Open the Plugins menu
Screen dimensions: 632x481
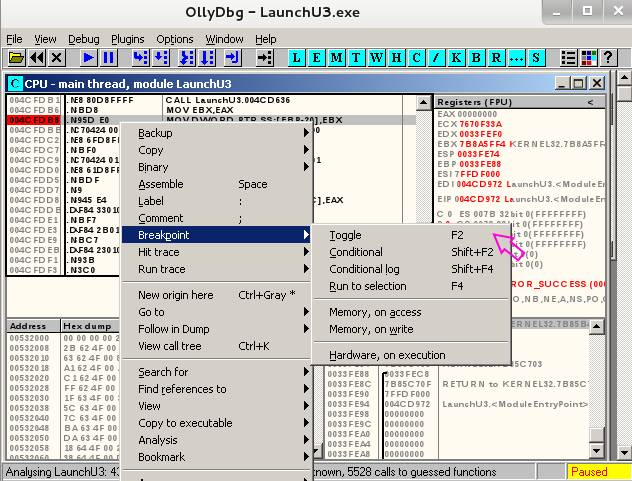click(128, 39)
